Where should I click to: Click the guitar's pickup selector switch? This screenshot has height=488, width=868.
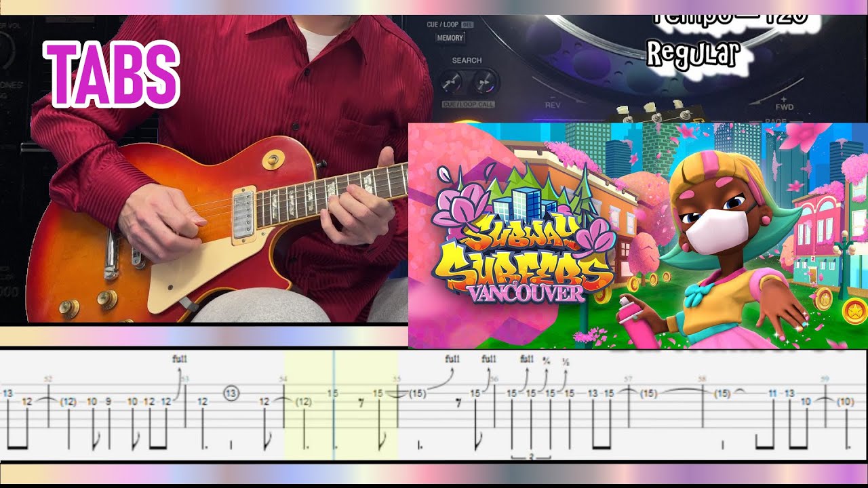pos(273,159)
